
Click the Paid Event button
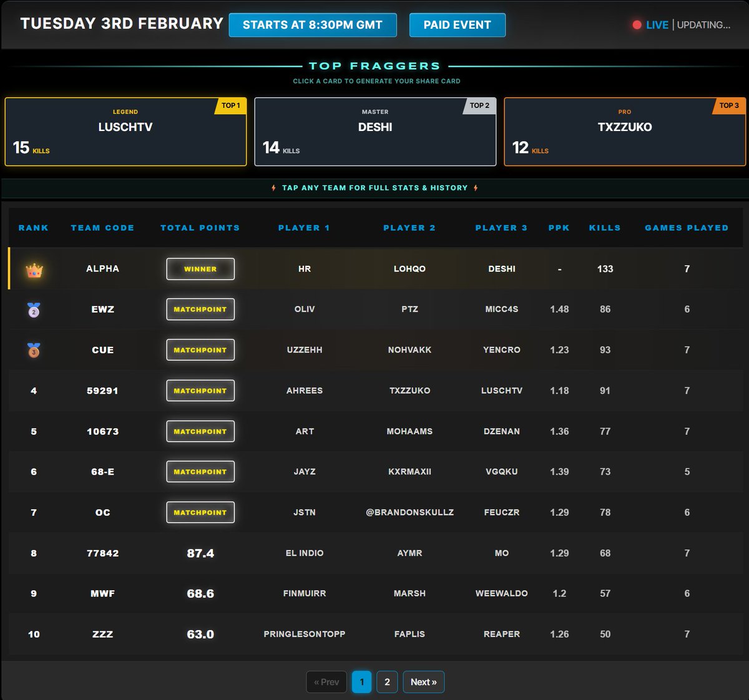coord(458,25)
